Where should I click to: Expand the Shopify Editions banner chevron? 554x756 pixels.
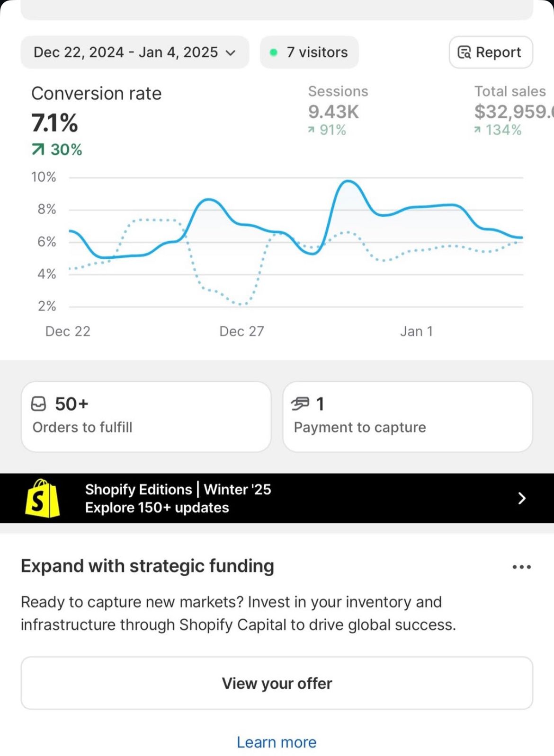click(522, 498)
